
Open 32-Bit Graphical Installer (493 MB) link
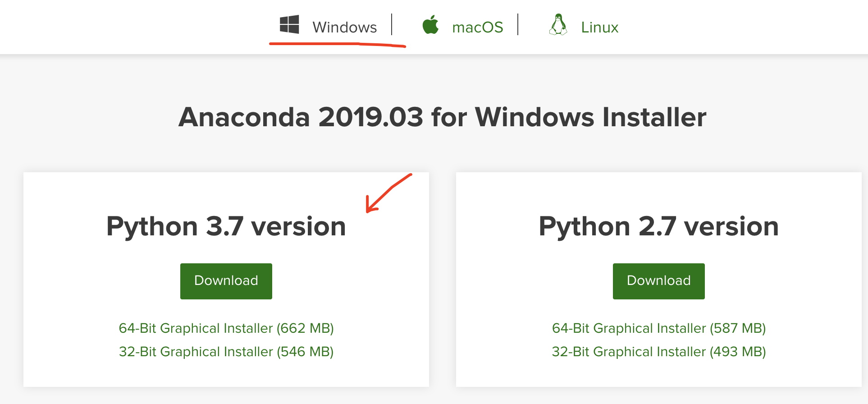pyautogui.click(x=659, y=352)
